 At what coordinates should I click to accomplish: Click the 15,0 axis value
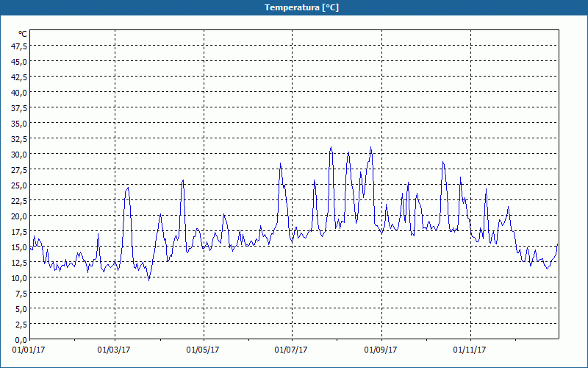[x=19, y=247]
